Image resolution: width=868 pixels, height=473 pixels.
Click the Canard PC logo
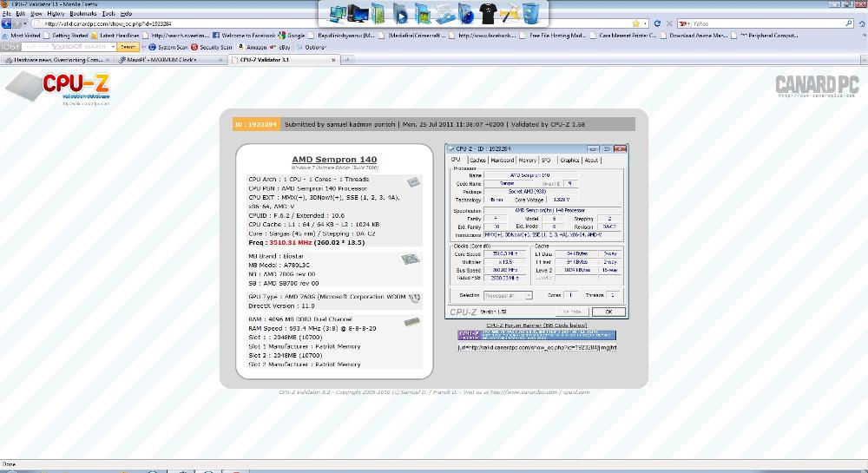(x=817, y=86)
